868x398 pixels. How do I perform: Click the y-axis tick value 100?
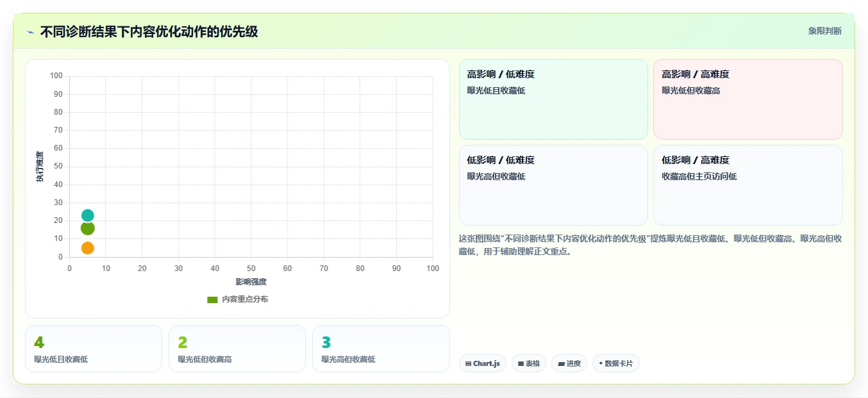point(56,76)
